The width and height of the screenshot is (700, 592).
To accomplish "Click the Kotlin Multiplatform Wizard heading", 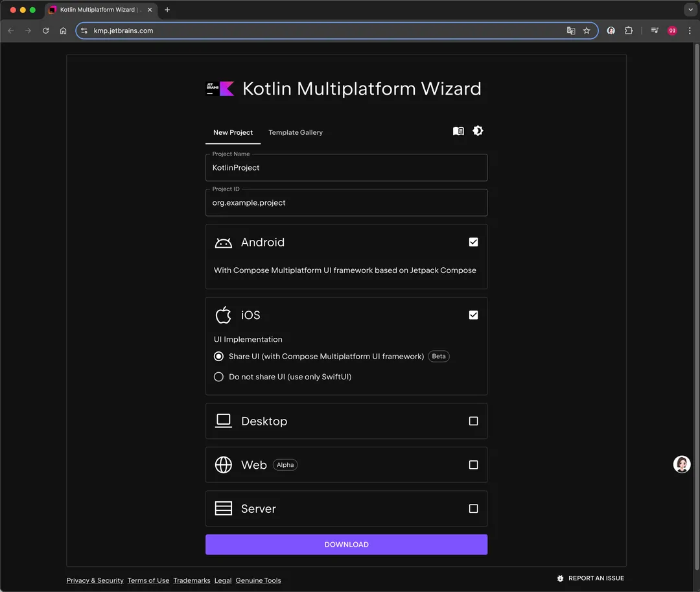I will click(x=362, y=88).
